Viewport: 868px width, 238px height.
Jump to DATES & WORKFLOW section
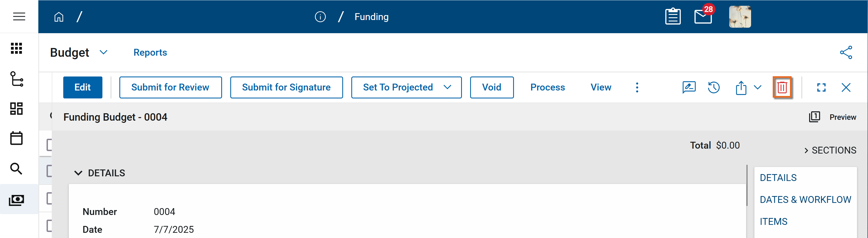point(805,200)
